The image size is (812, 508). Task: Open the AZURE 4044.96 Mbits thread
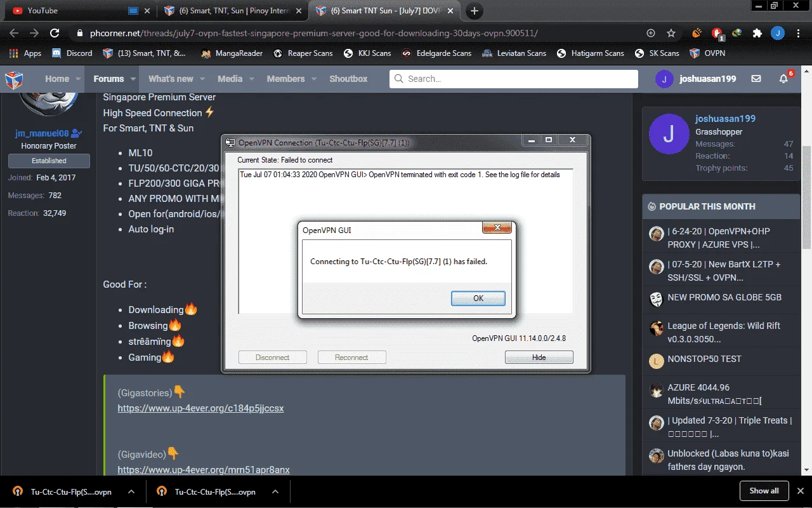(x=714, y=394)
